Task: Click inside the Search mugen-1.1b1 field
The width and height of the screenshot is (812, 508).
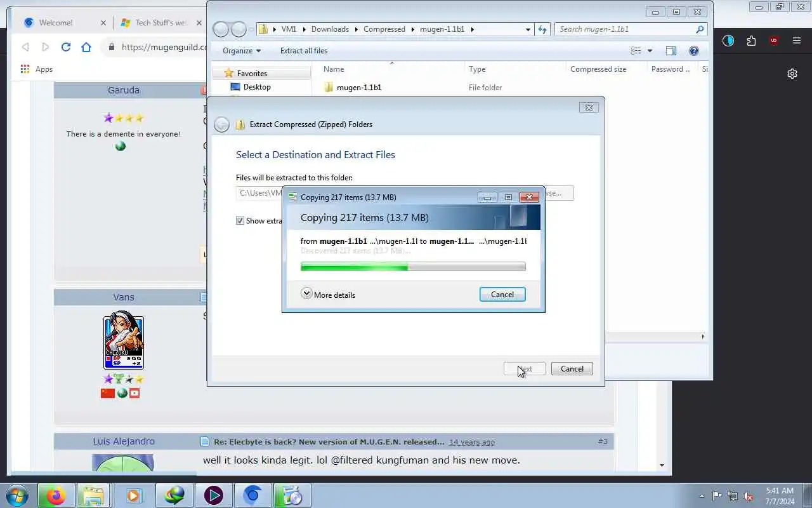Action: coord(631,29)
